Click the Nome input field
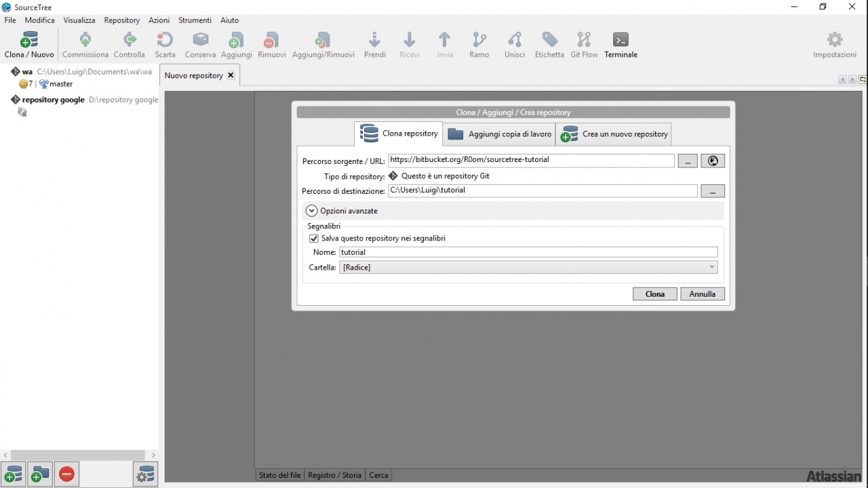Screen dimensions: 868x488 (x=528, y=252)
